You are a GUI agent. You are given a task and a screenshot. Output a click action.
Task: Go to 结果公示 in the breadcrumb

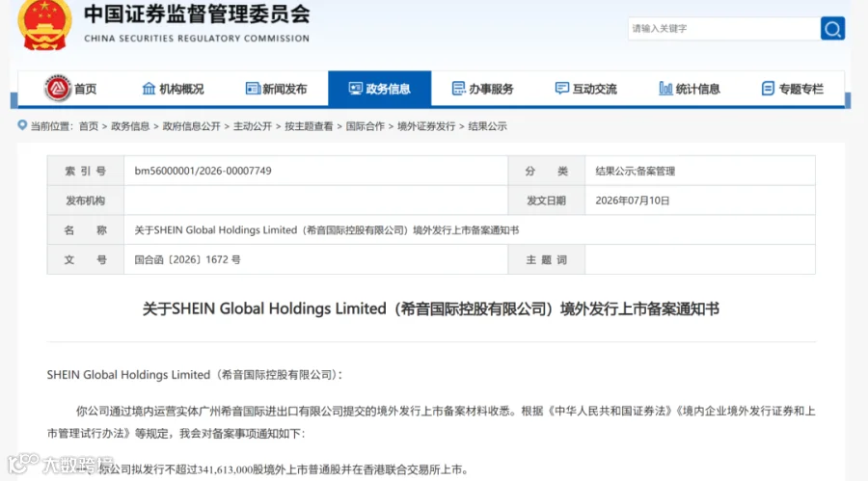pos(488,126)
